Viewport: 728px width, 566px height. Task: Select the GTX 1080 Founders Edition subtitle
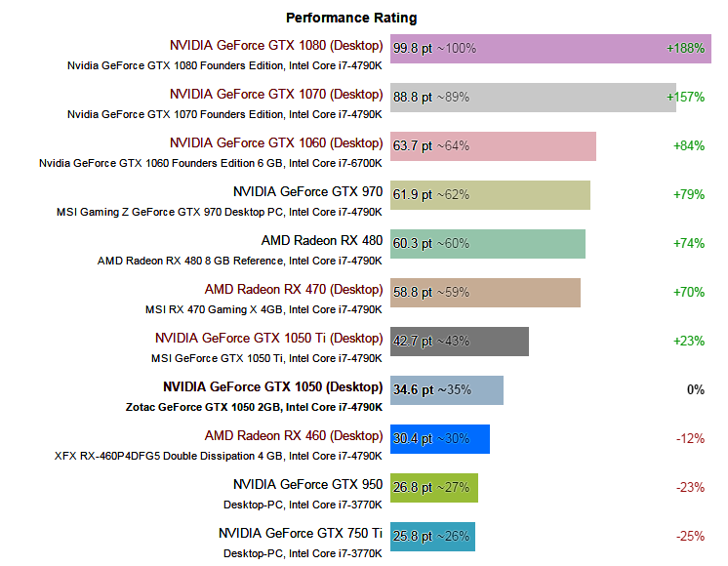pos(224,65)
